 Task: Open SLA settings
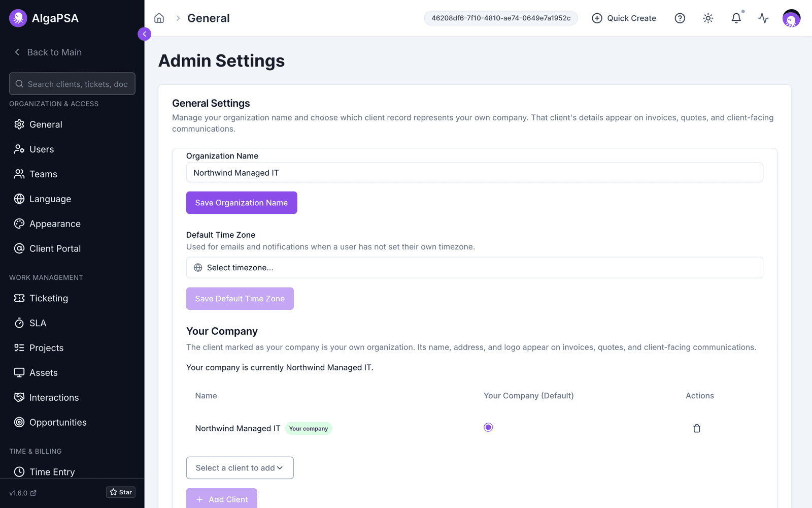[72, 323]
